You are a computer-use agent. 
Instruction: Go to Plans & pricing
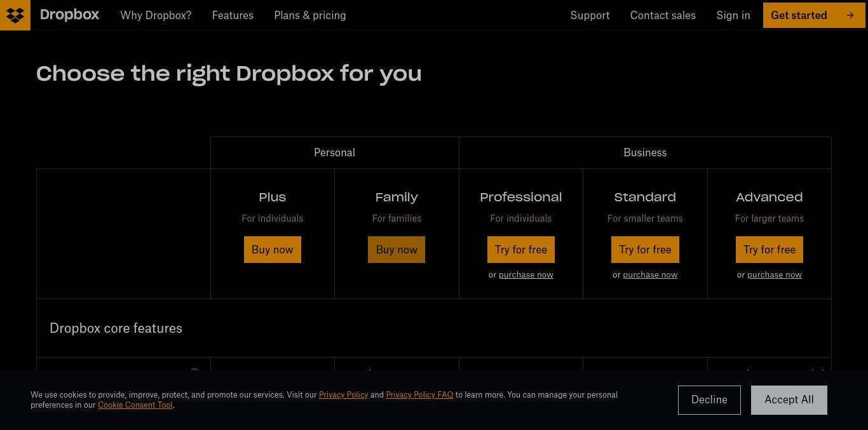tap(310, 15)
